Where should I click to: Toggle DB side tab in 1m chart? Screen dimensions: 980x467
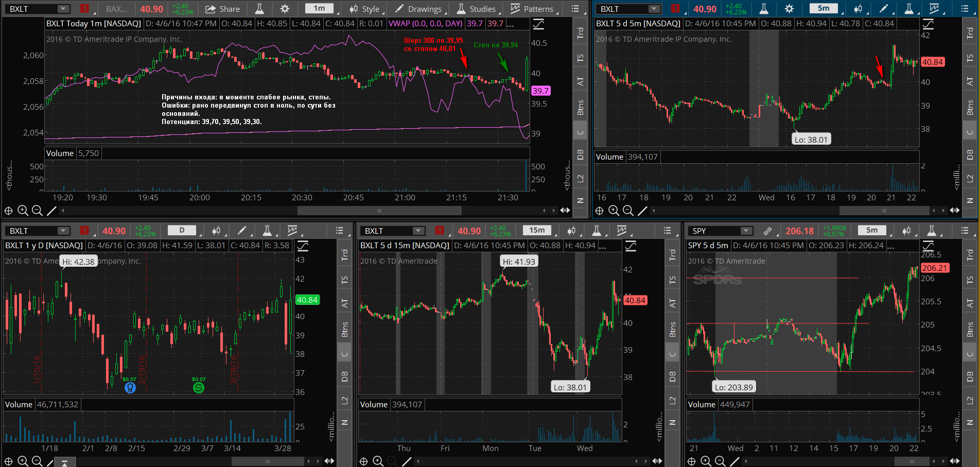pos(581,155)
